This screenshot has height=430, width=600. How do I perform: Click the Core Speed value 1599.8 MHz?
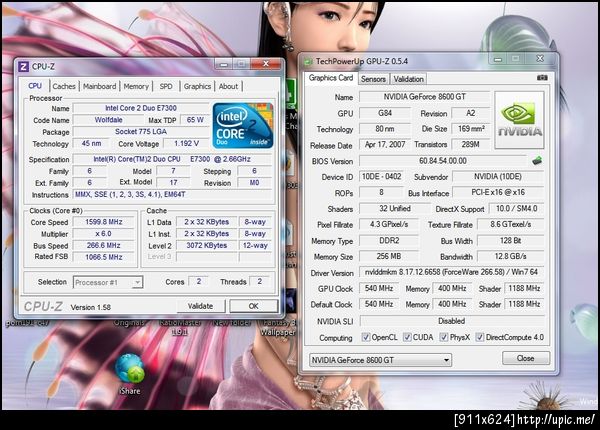104,222
